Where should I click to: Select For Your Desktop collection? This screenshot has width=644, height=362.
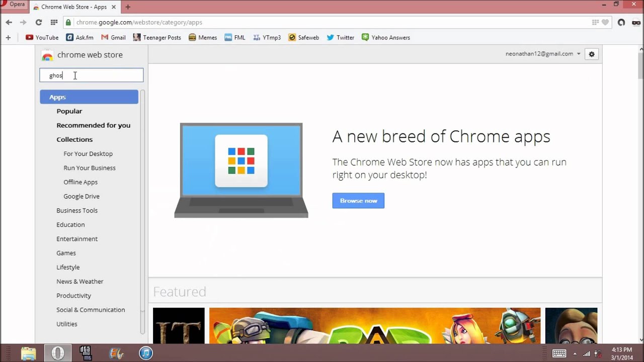[x=88, y=154]
